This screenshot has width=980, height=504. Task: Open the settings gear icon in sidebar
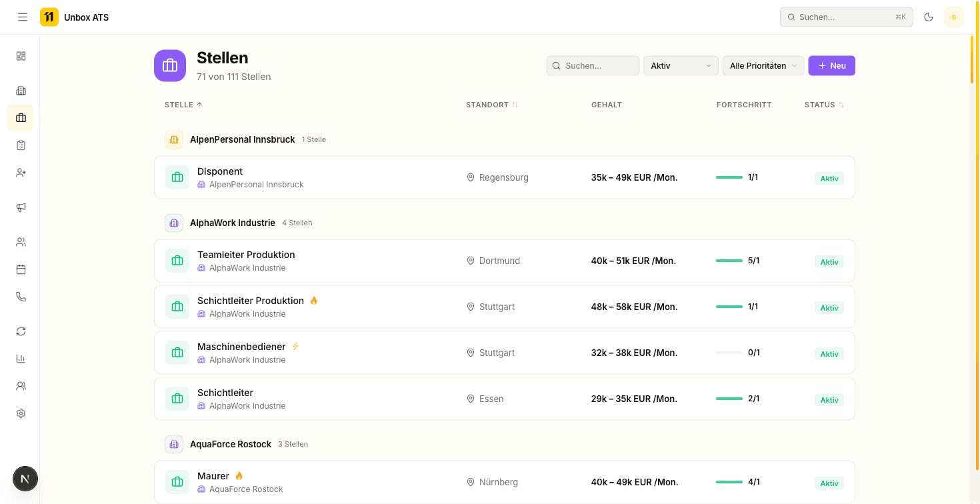21,413
